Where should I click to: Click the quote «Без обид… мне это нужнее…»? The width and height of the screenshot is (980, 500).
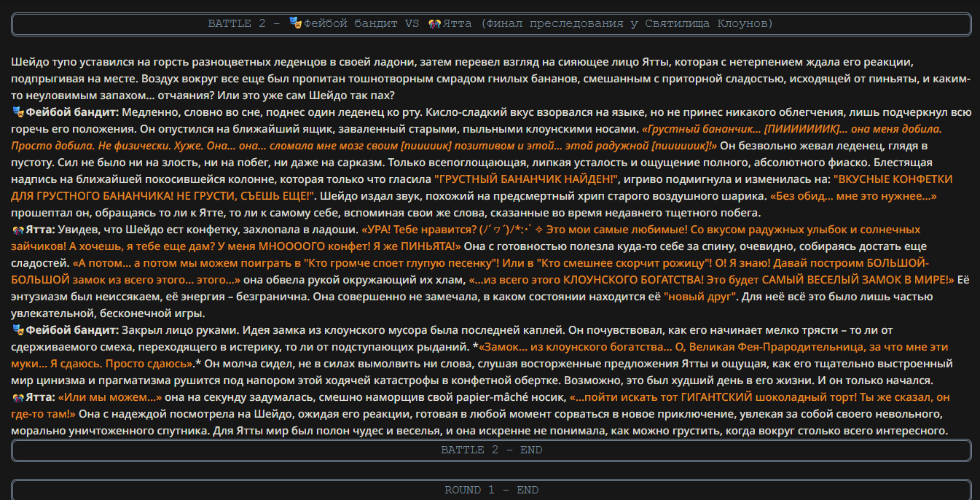tap(853, 196)
